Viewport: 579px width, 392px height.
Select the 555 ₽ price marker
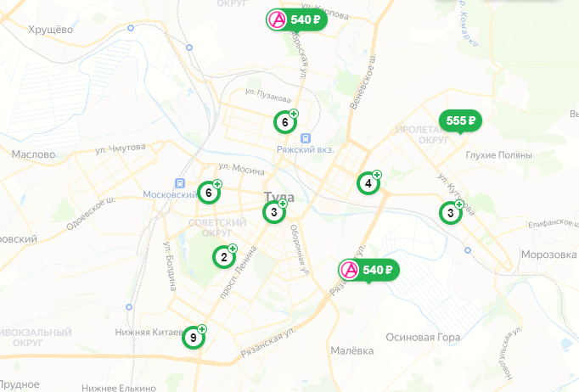tap(460, 120)
